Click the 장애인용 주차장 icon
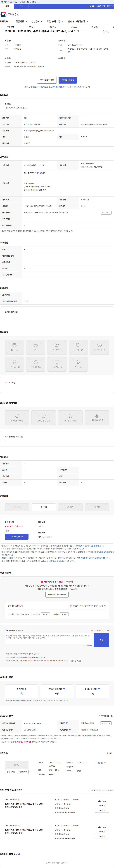 [17, 418]
